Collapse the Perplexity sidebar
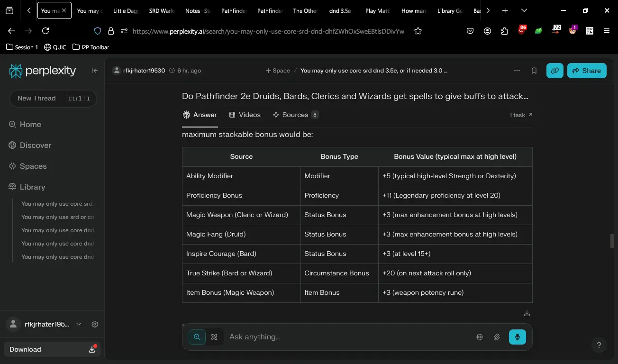This screenshot has height=364, width=618. [x=95, y=71]
